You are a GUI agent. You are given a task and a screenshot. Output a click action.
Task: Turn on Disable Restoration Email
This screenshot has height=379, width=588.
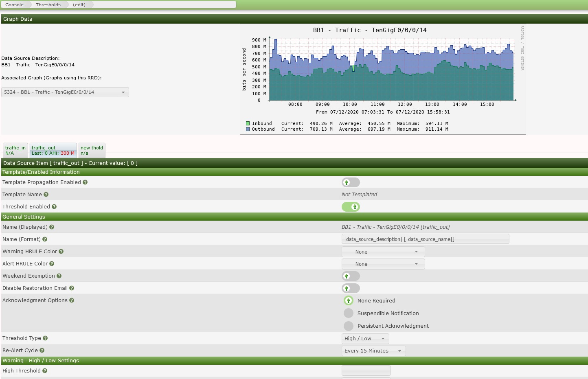tap(351, 288)
